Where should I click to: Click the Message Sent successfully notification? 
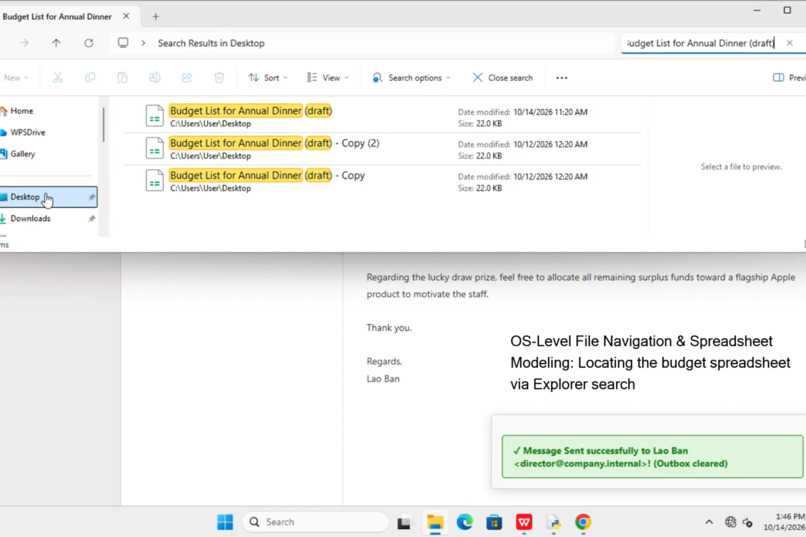pos(652,457)
